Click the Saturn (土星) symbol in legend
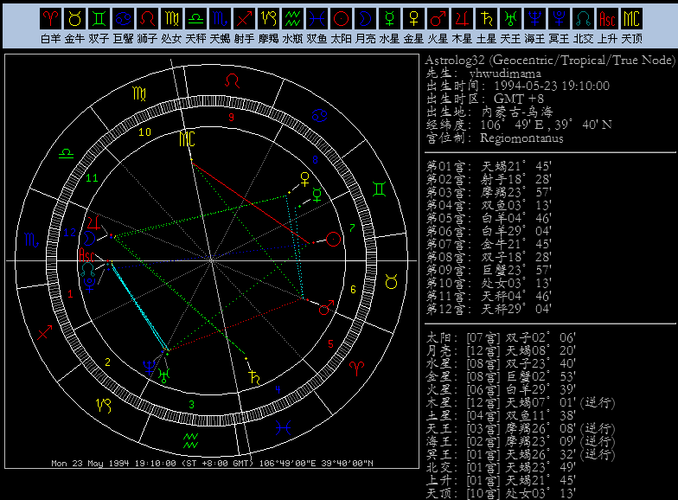This screenshot has width=678, height=500. click(x=486, y=19)
